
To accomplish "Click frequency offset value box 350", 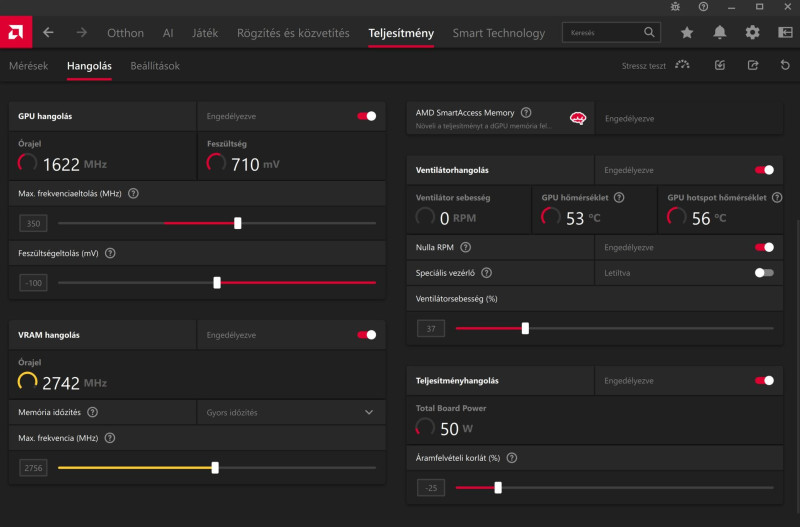I will [33, 223].
